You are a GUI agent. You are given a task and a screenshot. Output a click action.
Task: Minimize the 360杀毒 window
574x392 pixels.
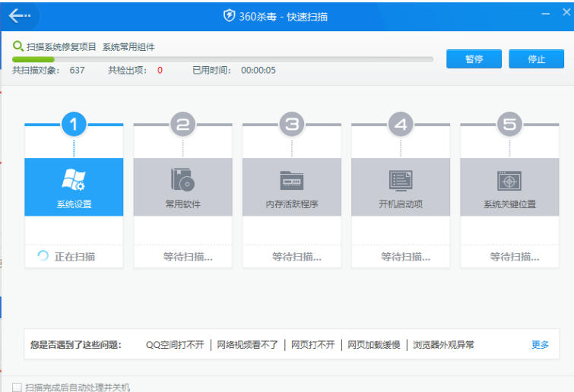(545, 14)
